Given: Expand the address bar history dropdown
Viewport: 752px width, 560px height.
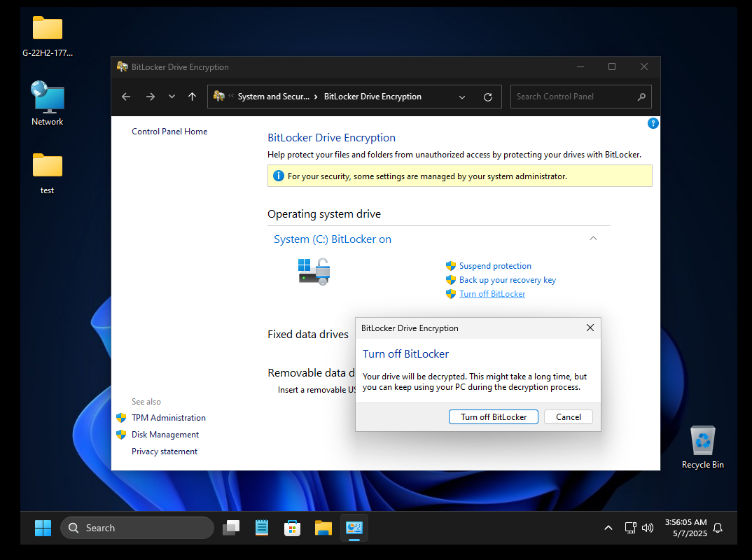Looking at the screenshot, I should [x=462, y=97].
